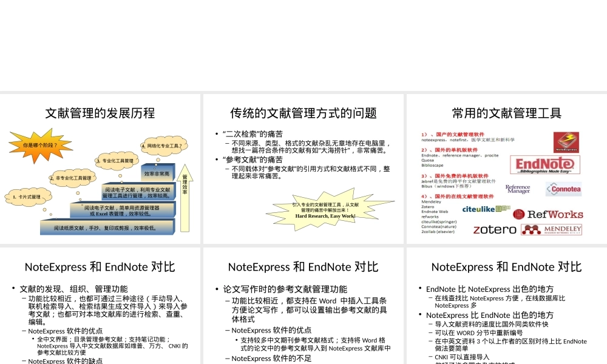Click the EndNote logo
Viewport: 607px width, 364px height.
click(544, 165)
